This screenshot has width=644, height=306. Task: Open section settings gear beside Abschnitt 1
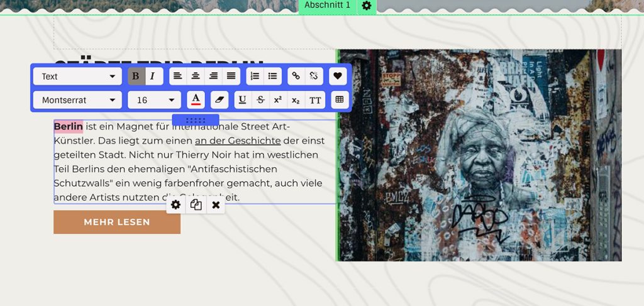367,6
